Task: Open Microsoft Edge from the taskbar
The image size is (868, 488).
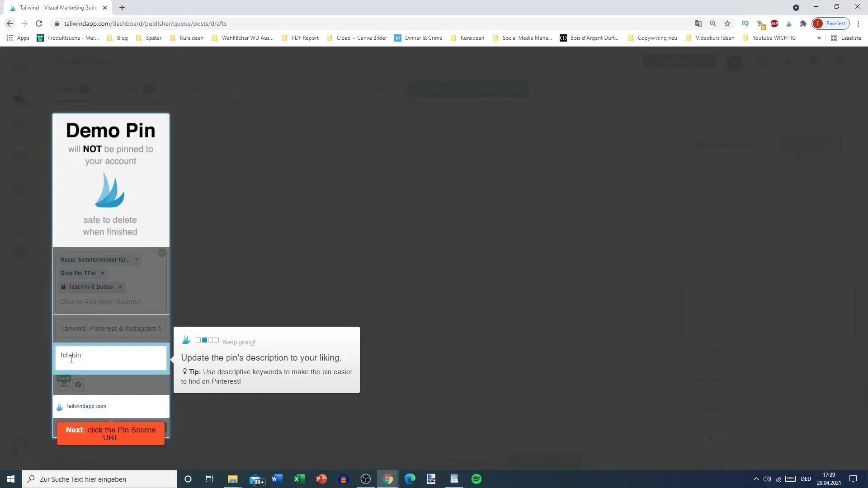Action: tap(410, 479)
